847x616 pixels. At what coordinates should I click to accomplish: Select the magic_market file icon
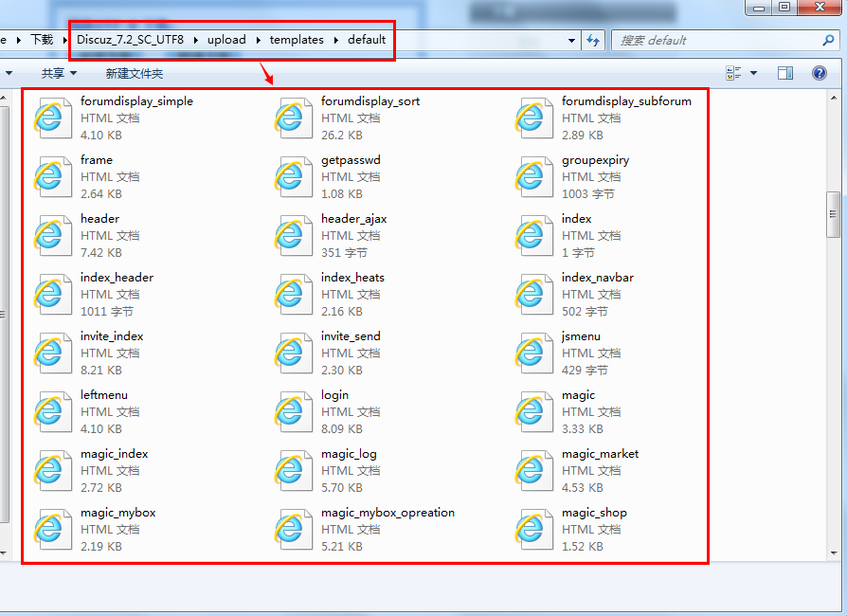coord(533,471)
